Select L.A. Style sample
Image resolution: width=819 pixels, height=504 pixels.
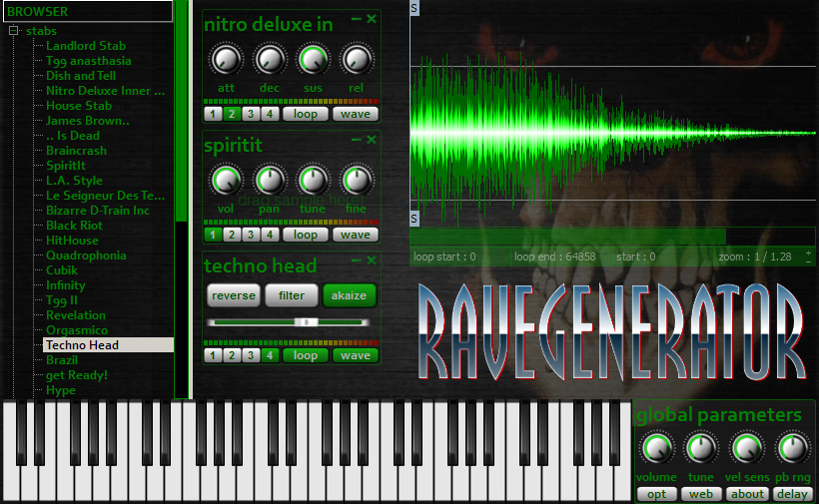click(74, 181)
